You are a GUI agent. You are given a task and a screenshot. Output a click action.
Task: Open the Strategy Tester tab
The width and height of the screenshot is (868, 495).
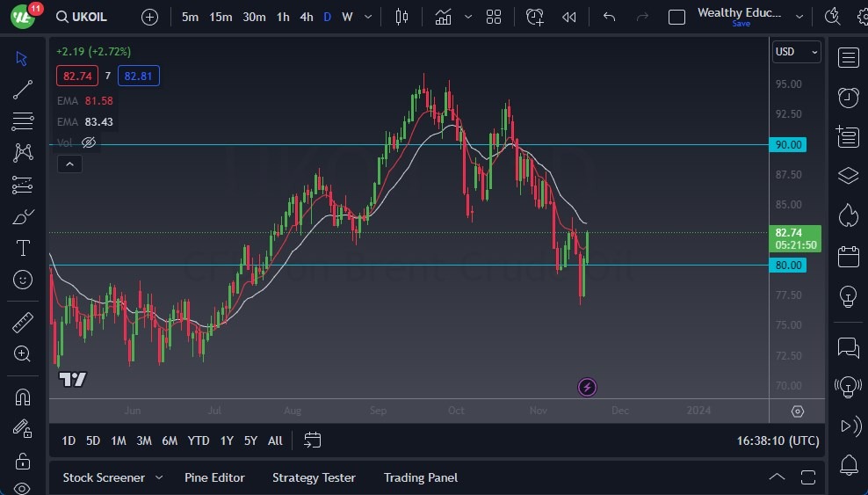click(314, 477)
